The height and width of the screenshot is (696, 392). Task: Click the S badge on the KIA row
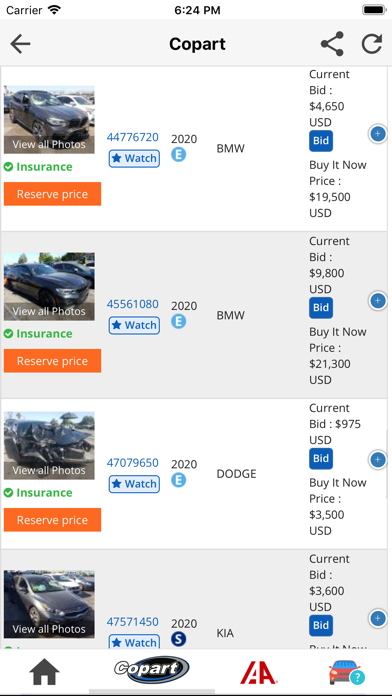(178, 639)
